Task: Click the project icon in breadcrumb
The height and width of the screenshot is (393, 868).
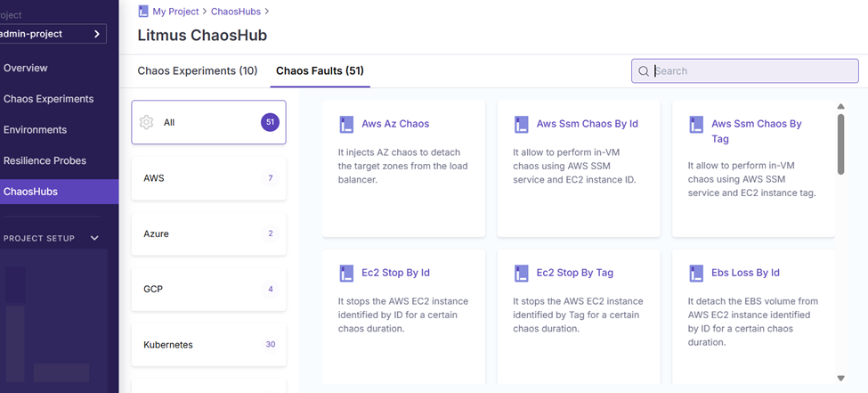Action: click(x=143, y=11)
